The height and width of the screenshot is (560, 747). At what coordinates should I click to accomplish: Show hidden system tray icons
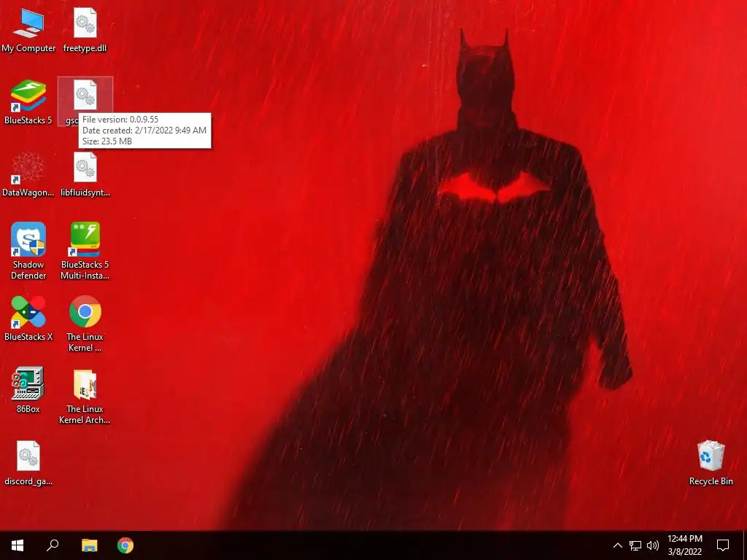click(617, 545)
